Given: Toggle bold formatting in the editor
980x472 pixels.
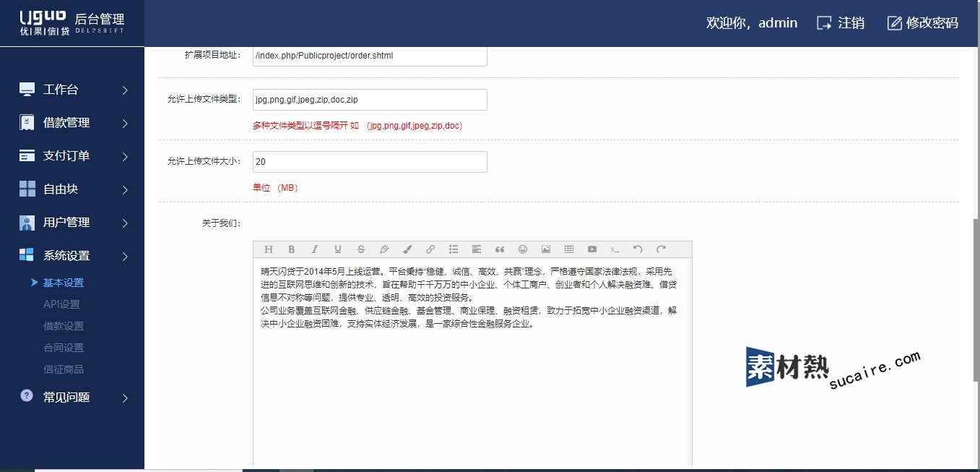Looking at the screenshot, I should click(x=292, y=249).
